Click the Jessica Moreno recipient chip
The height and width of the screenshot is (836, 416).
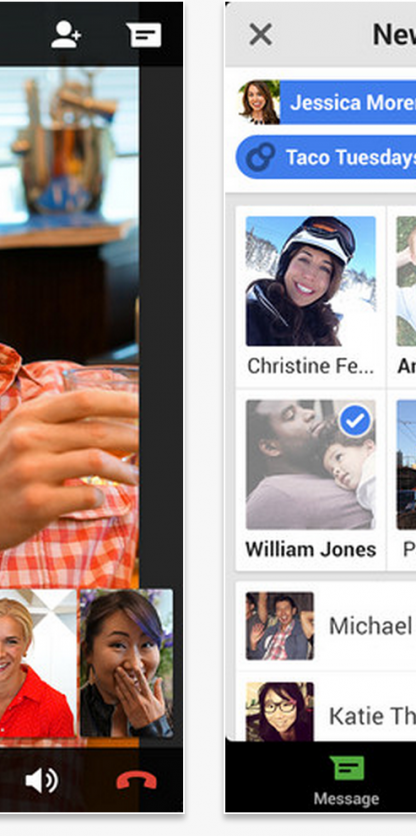[327, 102]
